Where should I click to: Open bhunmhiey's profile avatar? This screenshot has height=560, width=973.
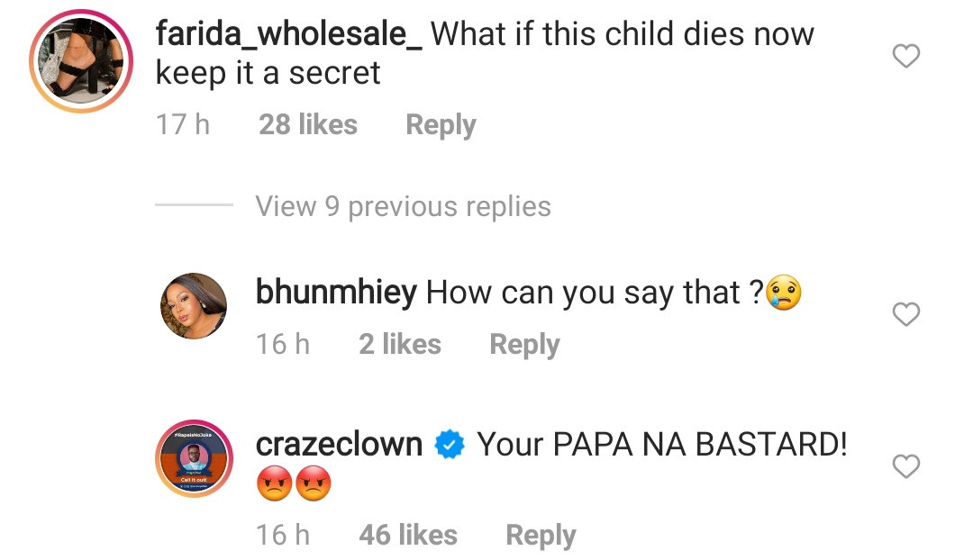193,306
